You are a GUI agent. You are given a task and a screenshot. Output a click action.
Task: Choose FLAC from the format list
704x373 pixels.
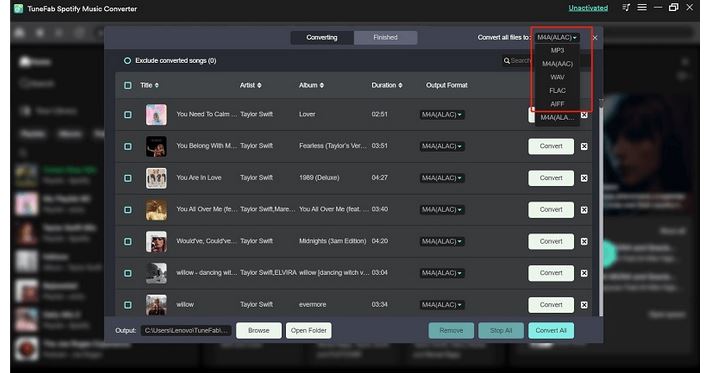[x=557, y=91]
